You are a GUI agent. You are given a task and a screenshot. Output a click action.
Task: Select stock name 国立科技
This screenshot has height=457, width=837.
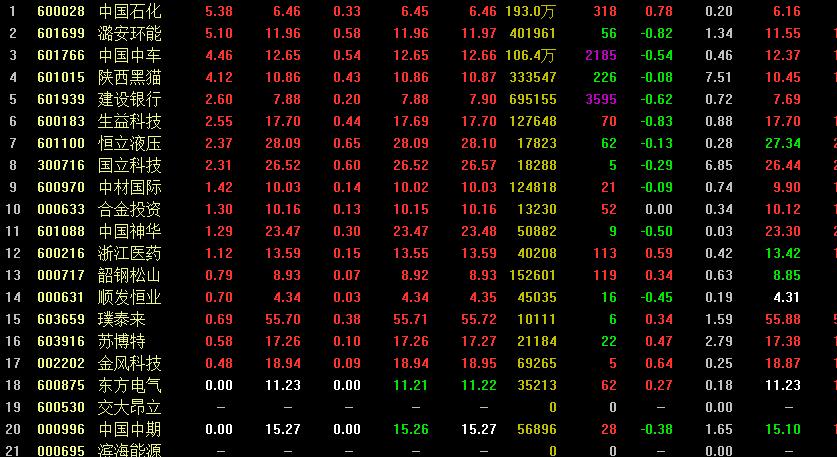129,165
